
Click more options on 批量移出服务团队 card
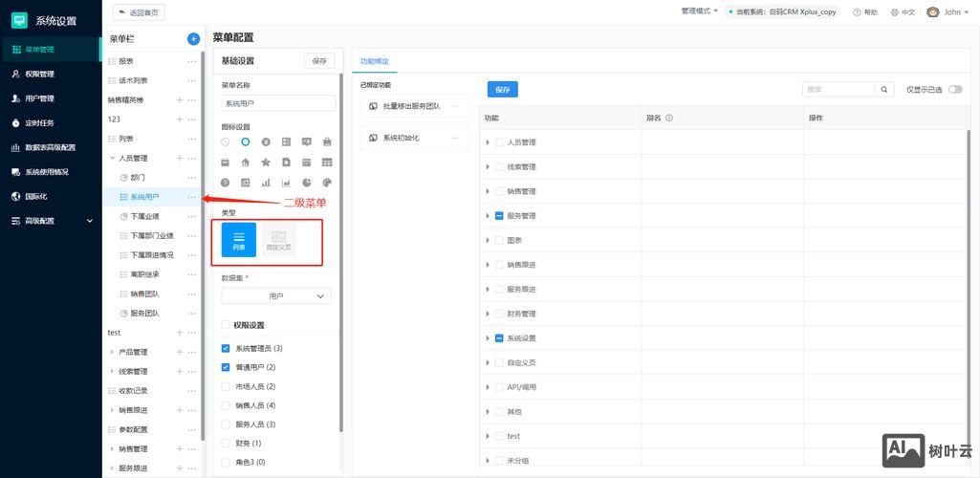pyautogui.click(x=455, y=106)
